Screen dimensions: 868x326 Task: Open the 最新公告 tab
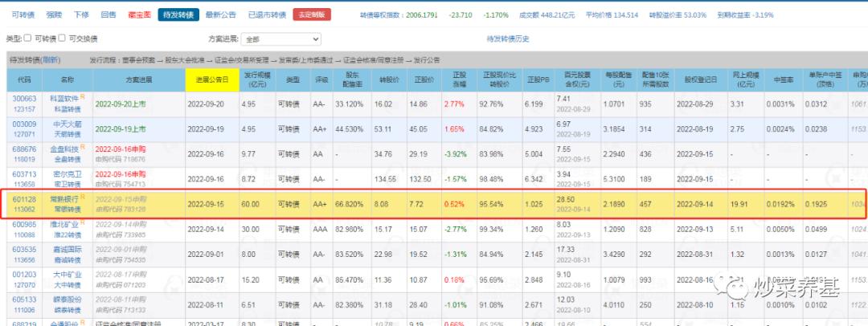pyautogui.click(x=221, y=15)
